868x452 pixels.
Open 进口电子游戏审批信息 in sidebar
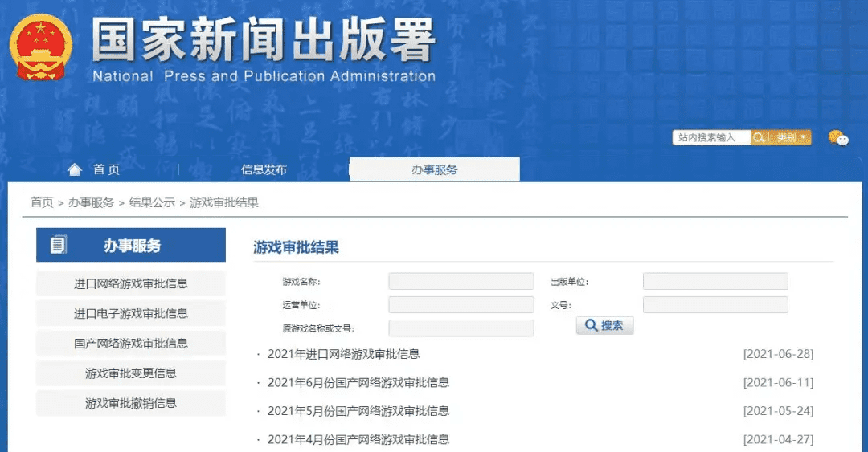click(131, 313)
